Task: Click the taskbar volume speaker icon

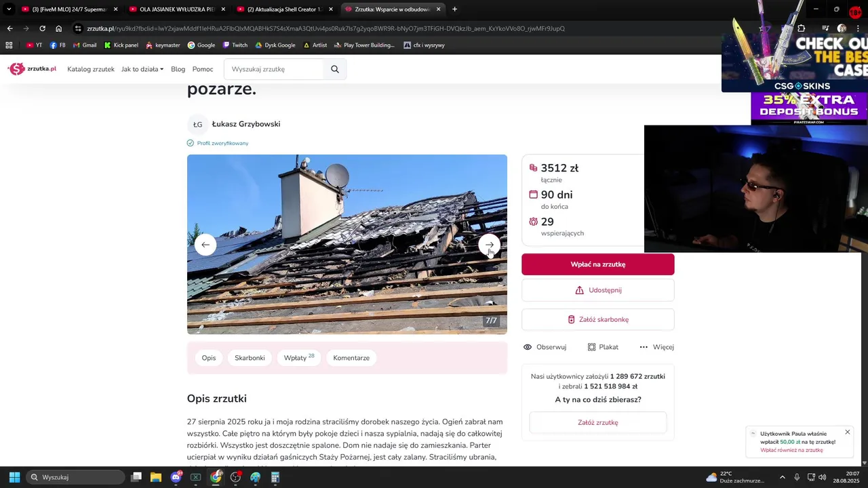Action: coord(822,477)
